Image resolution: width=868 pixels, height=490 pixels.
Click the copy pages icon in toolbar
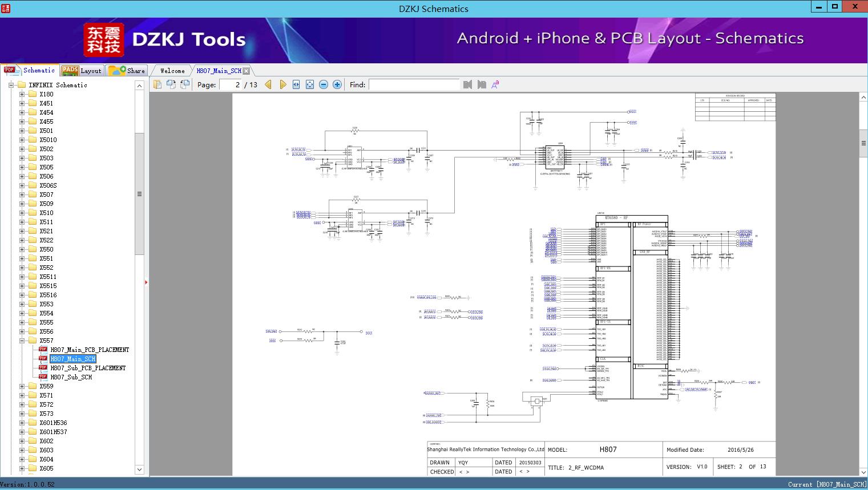(x=158, y=84)
